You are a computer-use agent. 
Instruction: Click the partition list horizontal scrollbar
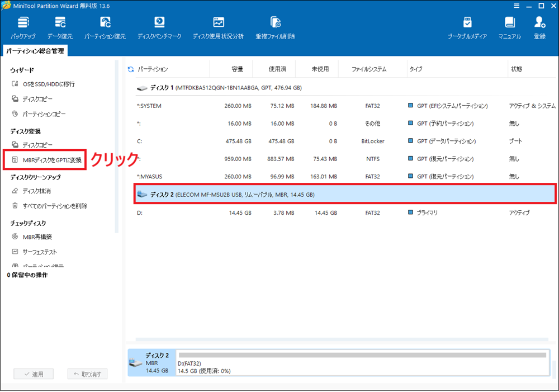[342, 339]
